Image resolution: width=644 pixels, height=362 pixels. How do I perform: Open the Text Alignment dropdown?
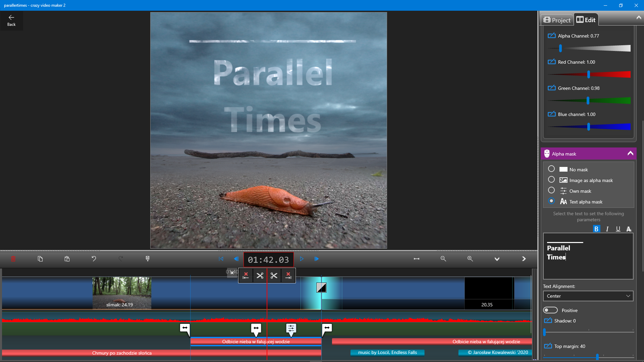click(588, 296)
